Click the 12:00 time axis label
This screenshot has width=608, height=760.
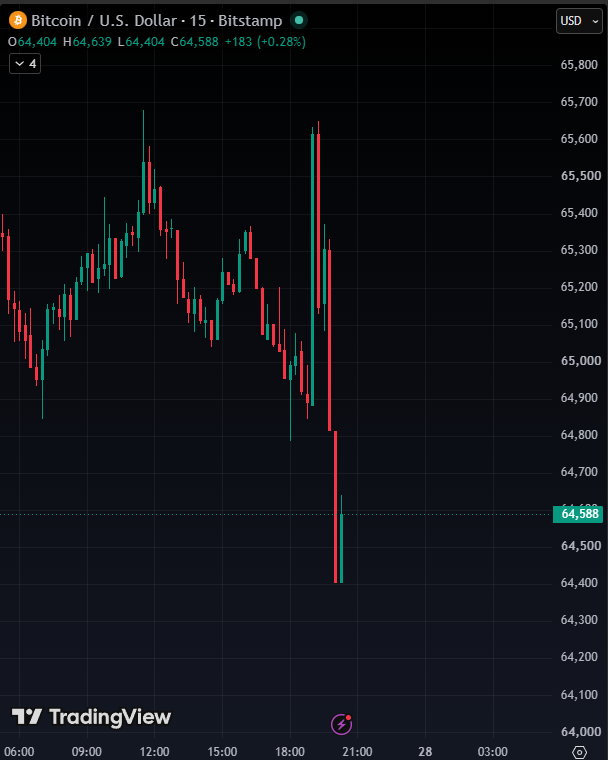pos(155,752)
